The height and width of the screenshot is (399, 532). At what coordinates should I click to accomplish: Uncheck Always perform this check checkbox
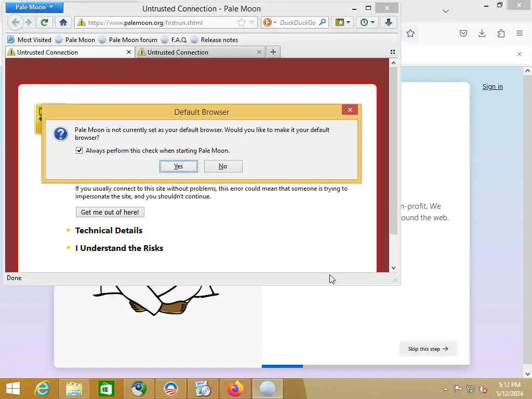coord(79,150)
